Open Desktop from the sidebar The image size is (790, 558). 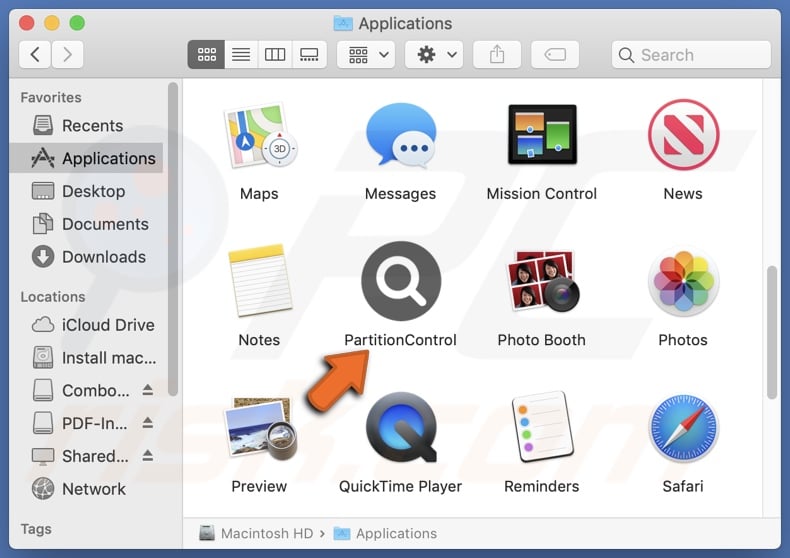pyautogui.click(x=86, y=191)
